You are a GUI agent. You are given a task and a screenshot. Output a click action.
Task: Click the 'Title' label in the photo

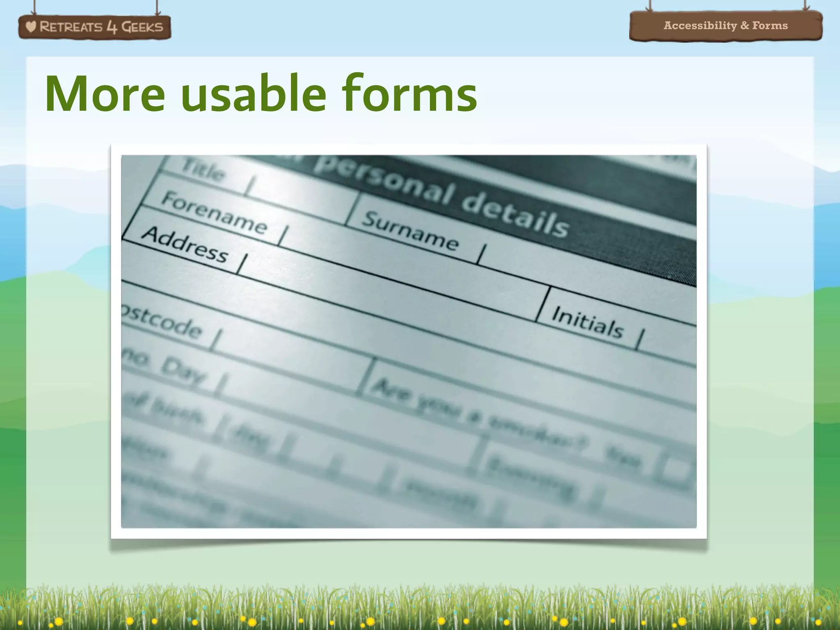(x=204, y=169)
